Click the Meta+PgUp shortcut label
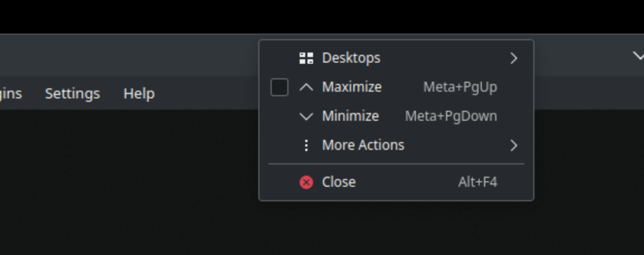Image resolution: width=644 pixels, height=255 pixels. (460, 87)
